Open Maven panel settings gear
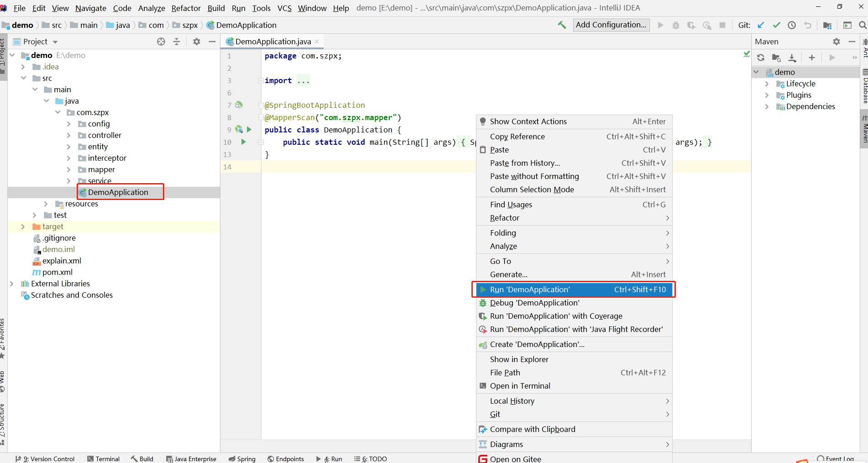 pos(837,42)
